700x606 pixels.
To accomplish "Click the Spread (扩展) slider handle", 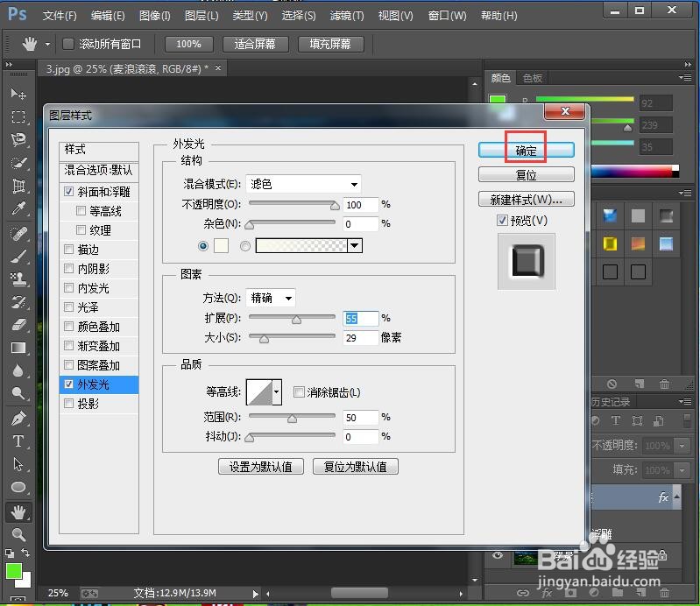I will [296, 319].
